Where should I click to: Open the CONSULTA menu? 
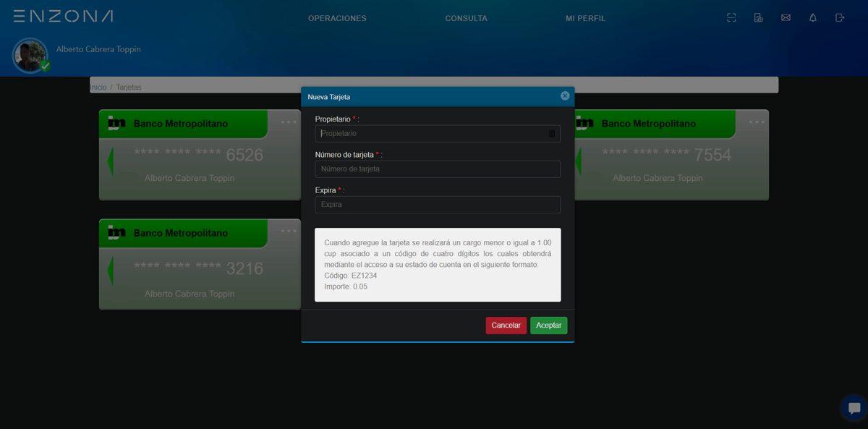click(466, 18)
